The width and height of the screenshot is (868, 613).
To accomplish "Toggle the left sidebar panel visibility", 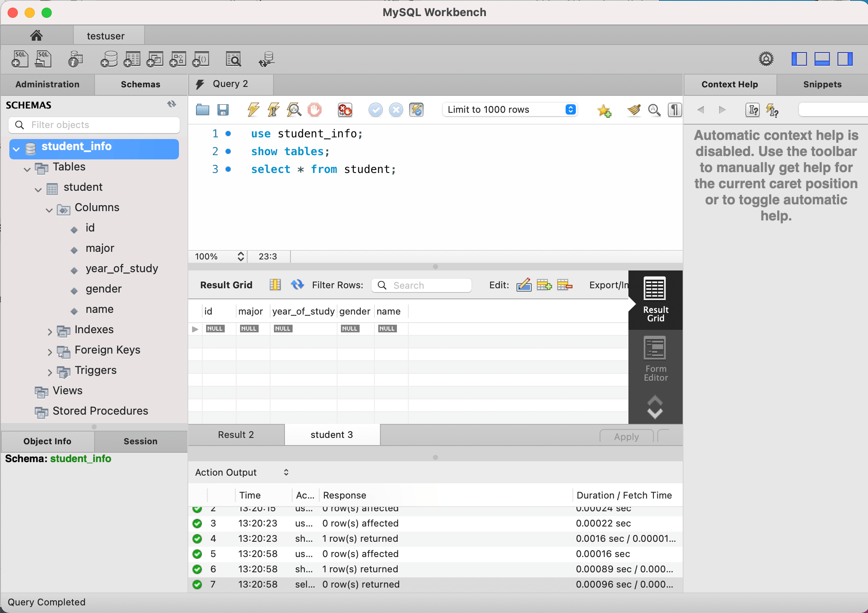I will tap(799, 59).
